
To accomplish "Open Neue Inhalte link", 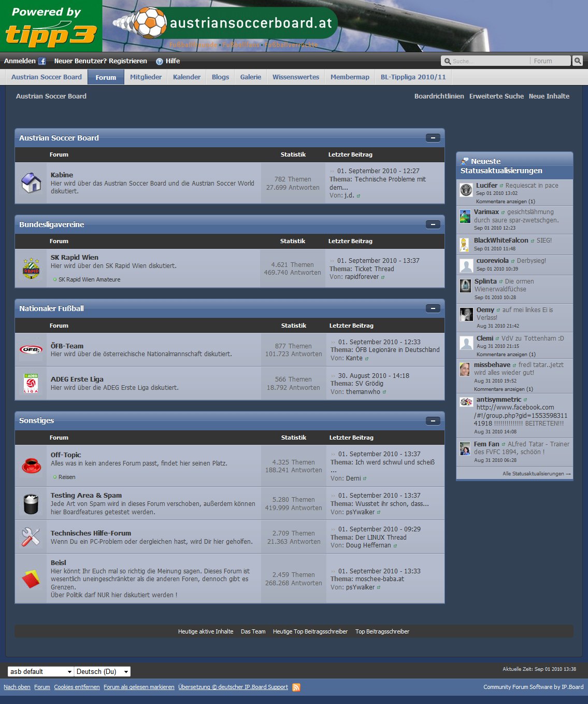I will coord(549,96).
